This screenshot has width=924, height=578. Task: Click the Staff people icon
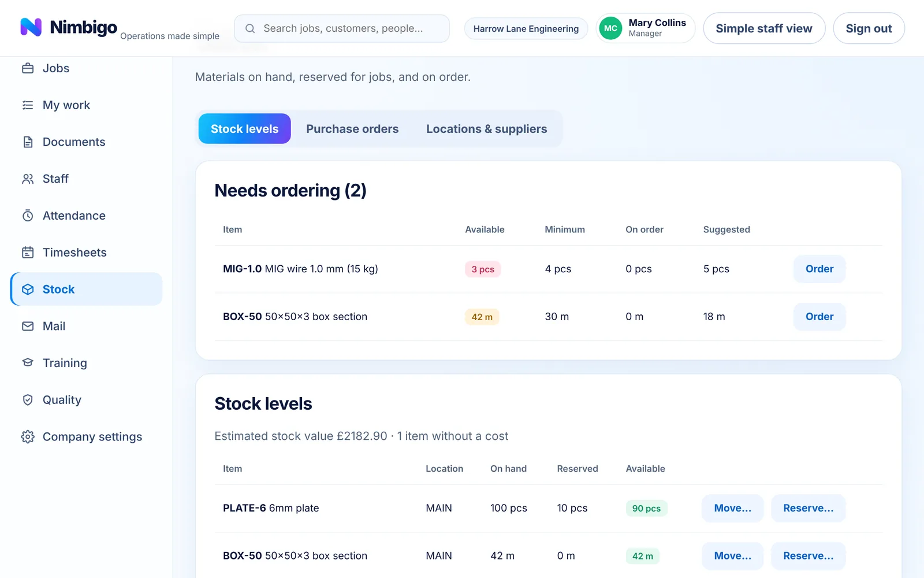click(28, 179)
